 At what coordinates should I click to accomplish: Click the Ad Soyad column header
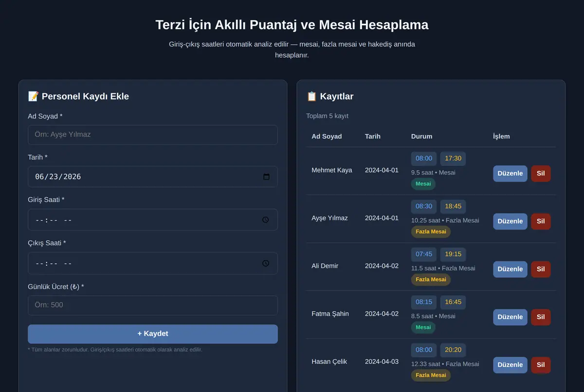327,137
